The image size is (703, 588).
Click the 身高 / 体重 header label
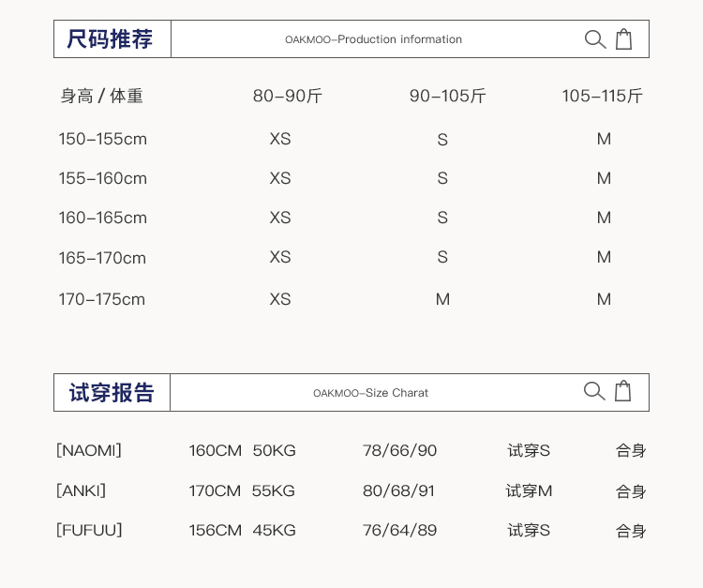coord(101,96)
